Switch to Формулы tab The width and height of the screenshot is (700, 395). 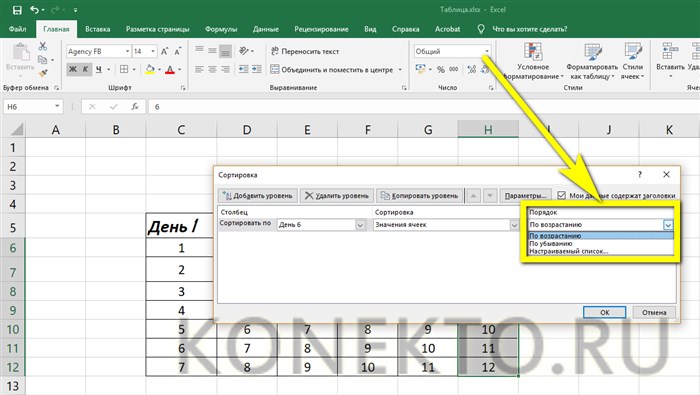(x=221, y=29)
